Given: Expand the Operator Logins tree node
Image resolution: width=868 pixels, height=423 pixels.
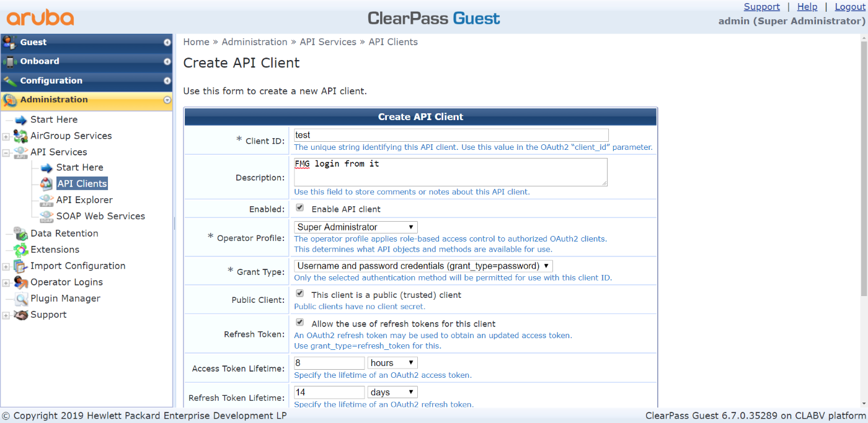Looking at the screenshot, I should click(6, 282).
